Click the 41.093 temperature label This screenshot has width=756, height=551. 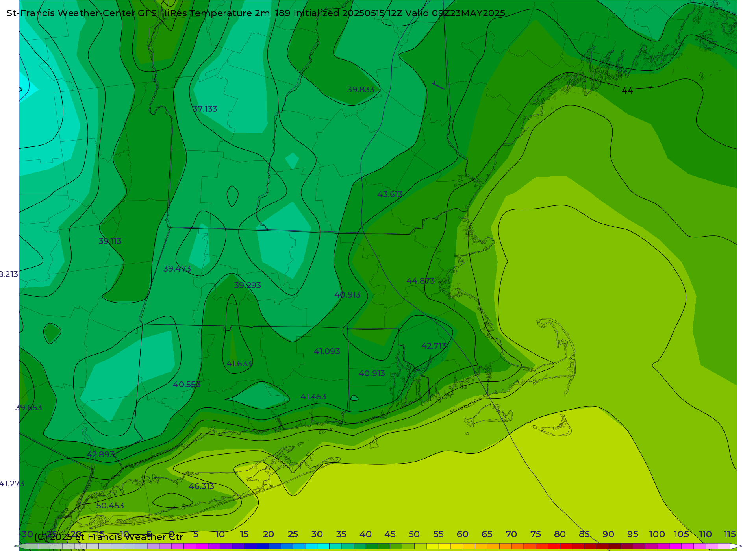tap(327, 351)
